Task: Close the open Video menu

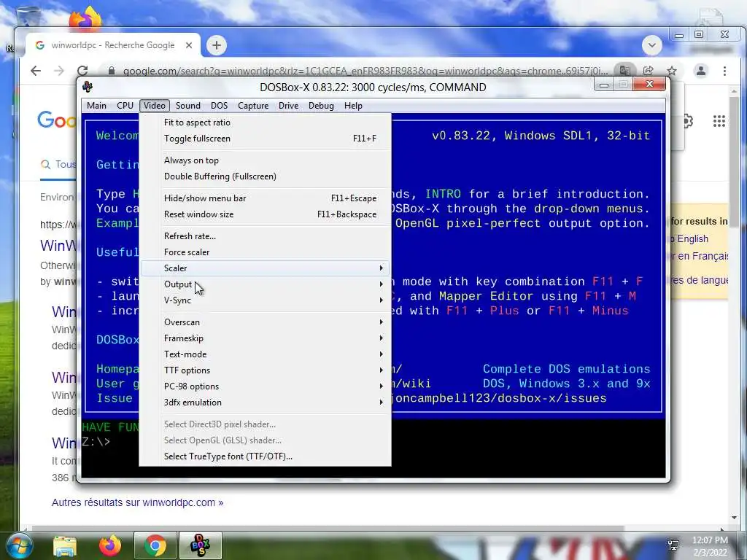Action: point(155,106)
